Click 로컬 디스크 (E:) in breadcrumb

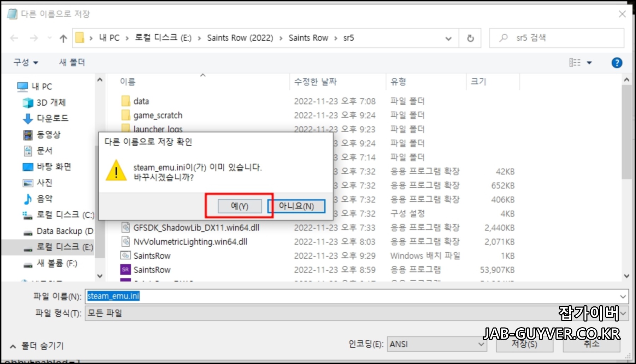[x=163, y=38]
